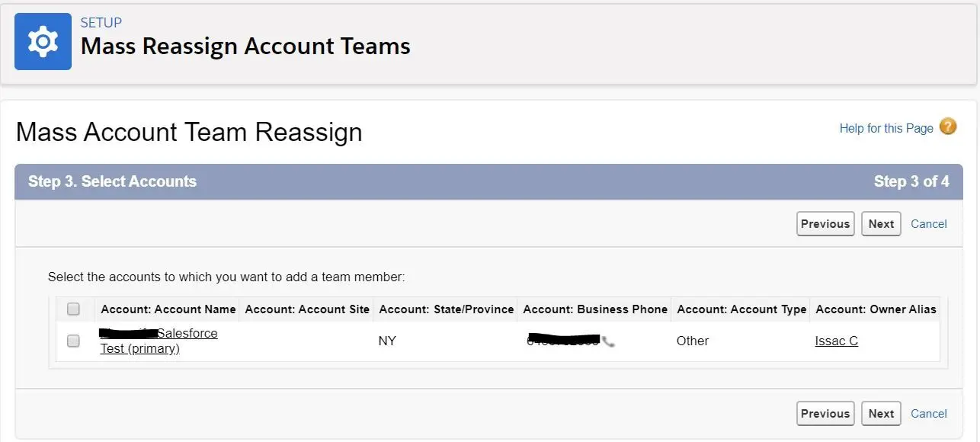The width and height of the screenshot is (980, 442).
Task: Click the Business Phone column header
Action: [595, 309]
